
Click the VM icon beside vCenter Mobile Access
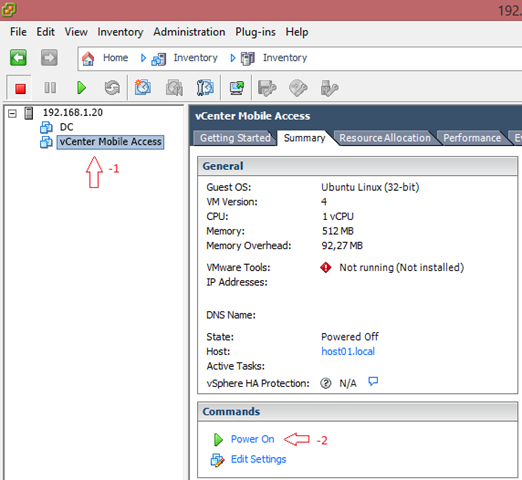coord(46,142)
